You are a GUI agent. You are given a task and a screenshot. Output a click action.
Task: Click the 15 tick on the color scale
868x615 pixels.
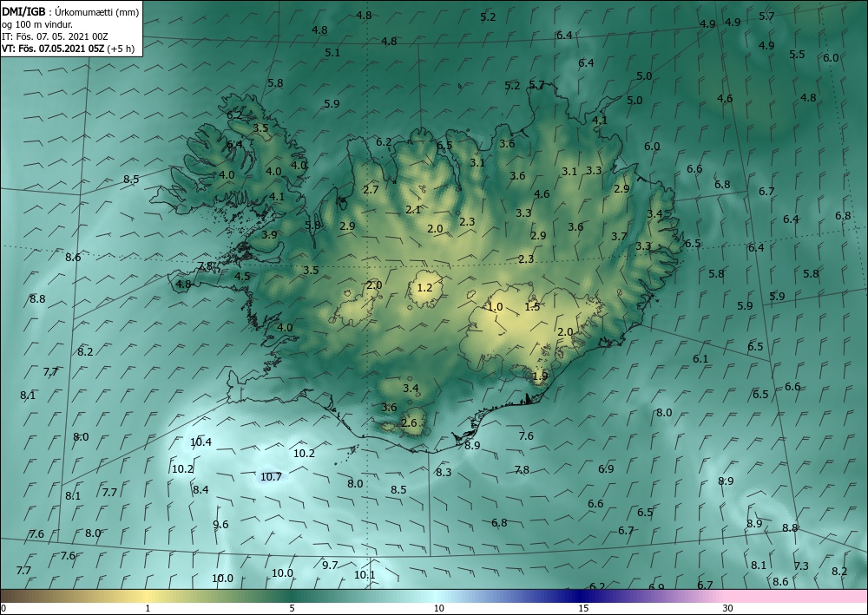583,609
